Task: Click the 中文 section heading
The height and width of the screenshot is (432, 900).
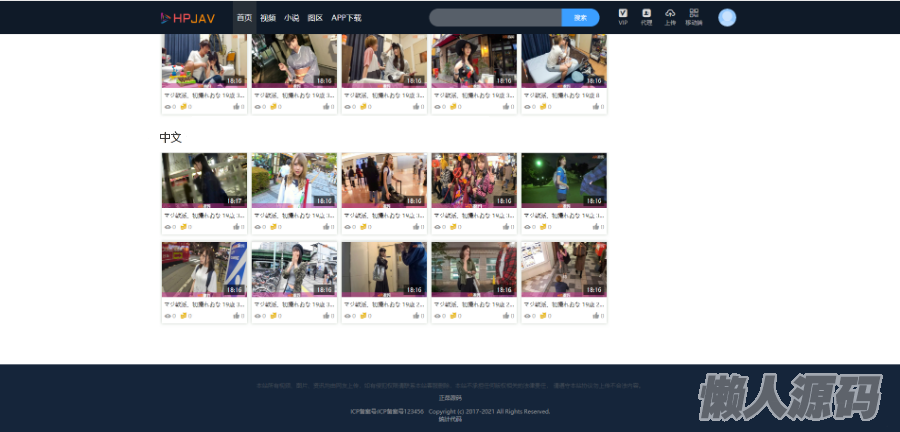Action: (170, 138)
